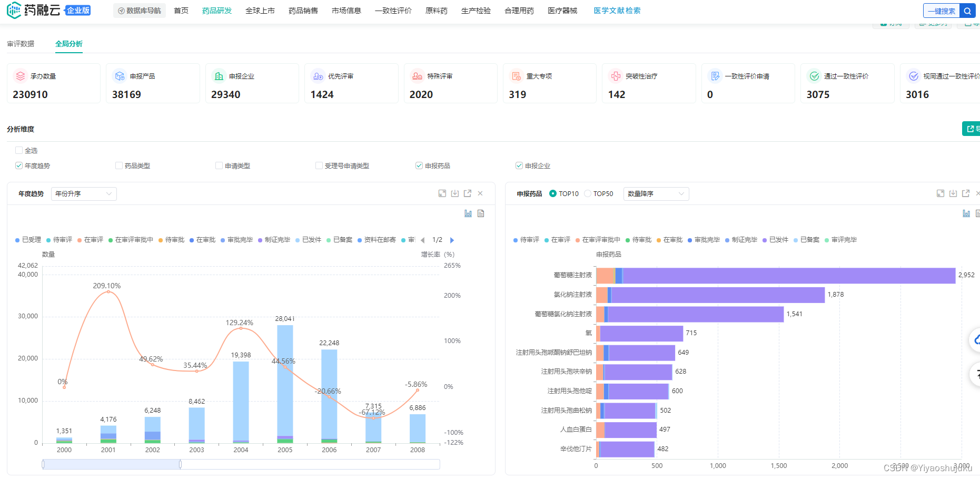Click the 通过一致性评价 card icon
Screen dimensions: 980x478
click(x=814, y=76)
